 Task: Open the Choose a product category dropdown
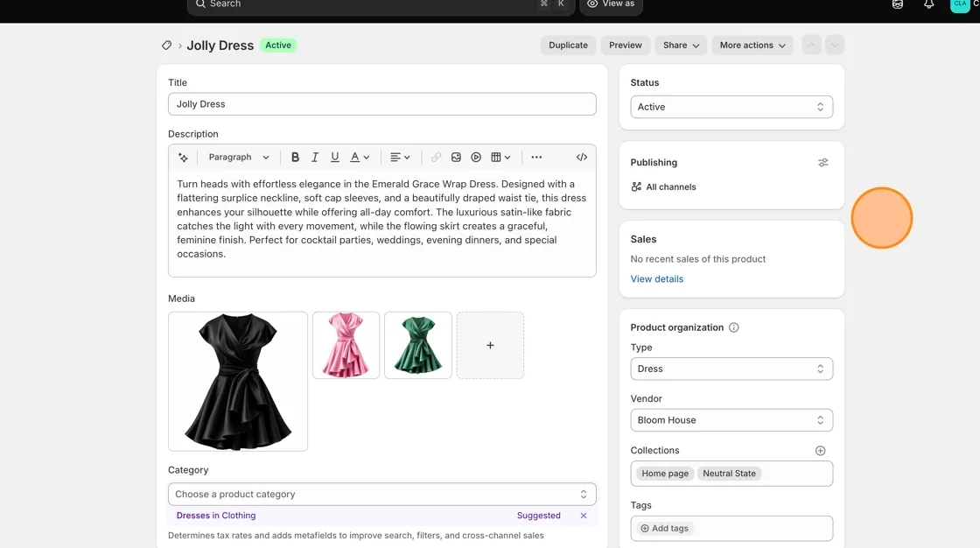point(381,495)
